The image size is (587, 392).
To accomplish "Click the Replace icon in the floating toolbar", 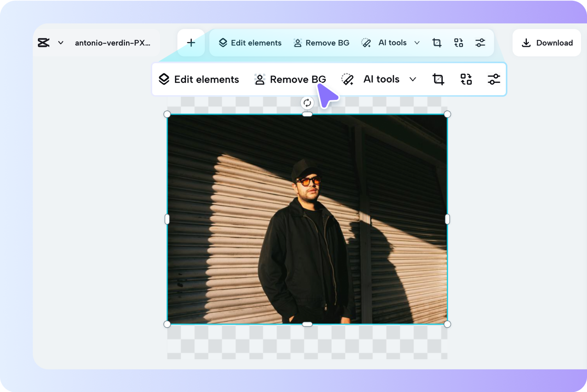I will [466, 79].
